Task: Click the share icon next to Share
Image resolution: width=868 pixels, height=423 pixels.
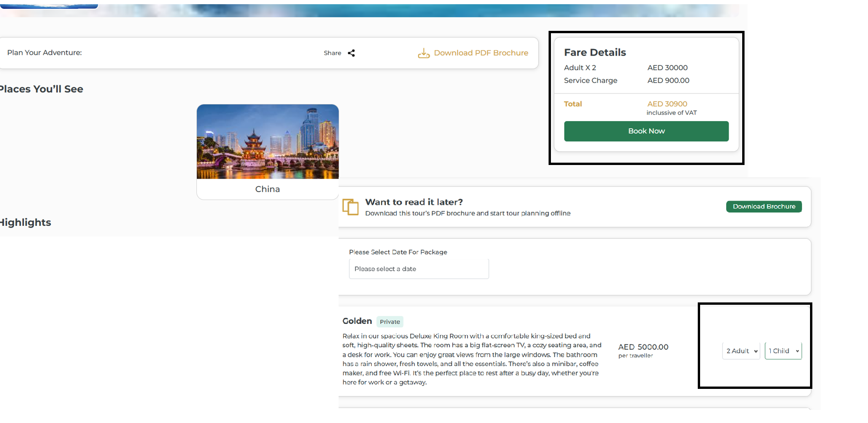Action: coord(351,53)
